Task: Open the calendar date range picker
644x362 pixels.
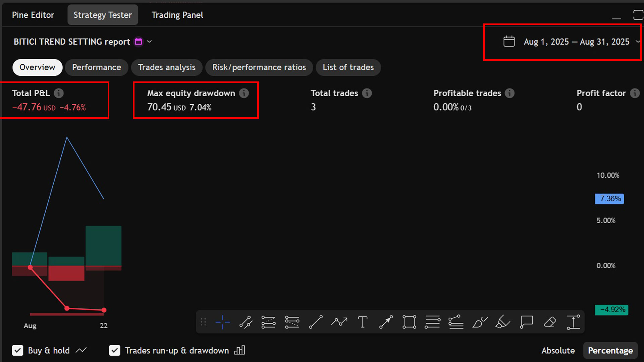Action: point(509,41)
